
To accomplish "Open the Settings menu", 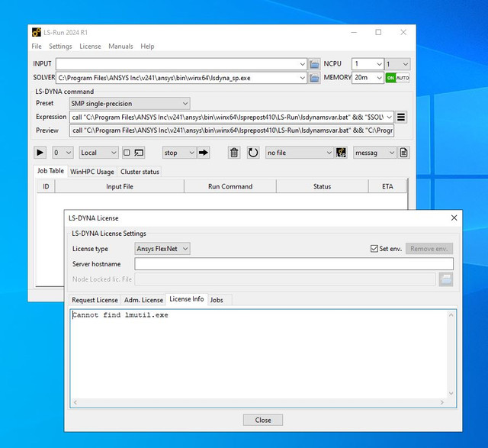I will point(60,47).
